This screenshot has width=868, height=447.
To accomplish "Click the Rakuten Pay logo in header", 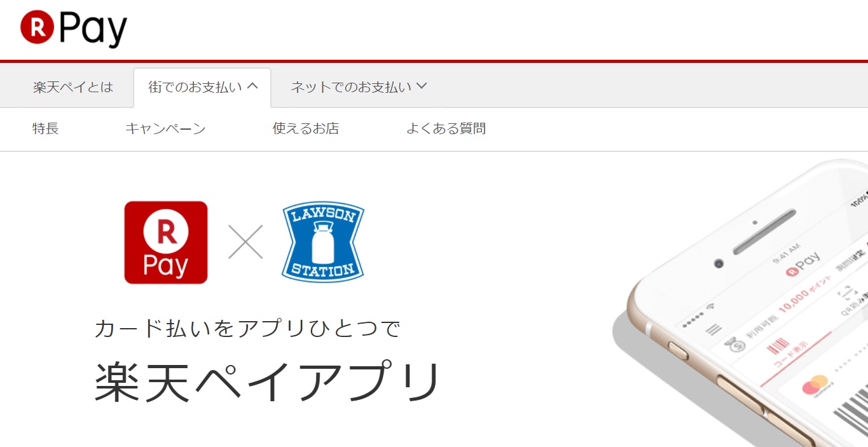I will [74, 28].
